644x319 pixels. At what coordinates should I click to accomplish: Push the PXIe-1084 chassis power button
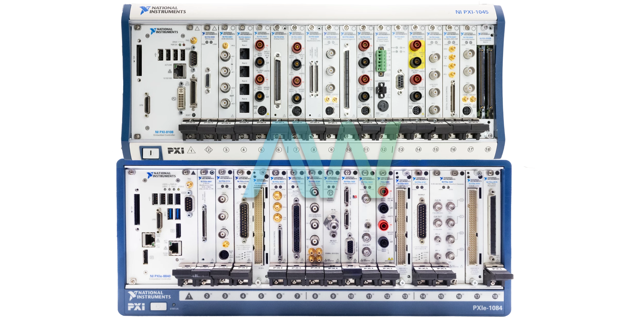158,307
